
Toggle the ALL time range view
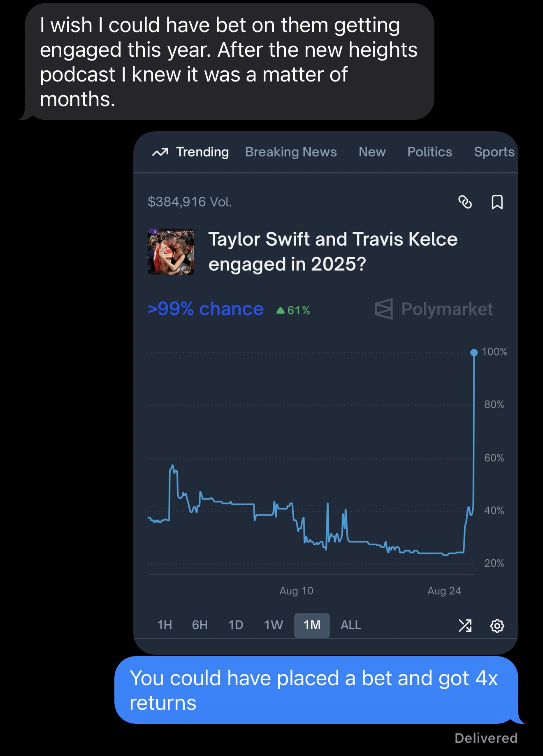[350, 626]
